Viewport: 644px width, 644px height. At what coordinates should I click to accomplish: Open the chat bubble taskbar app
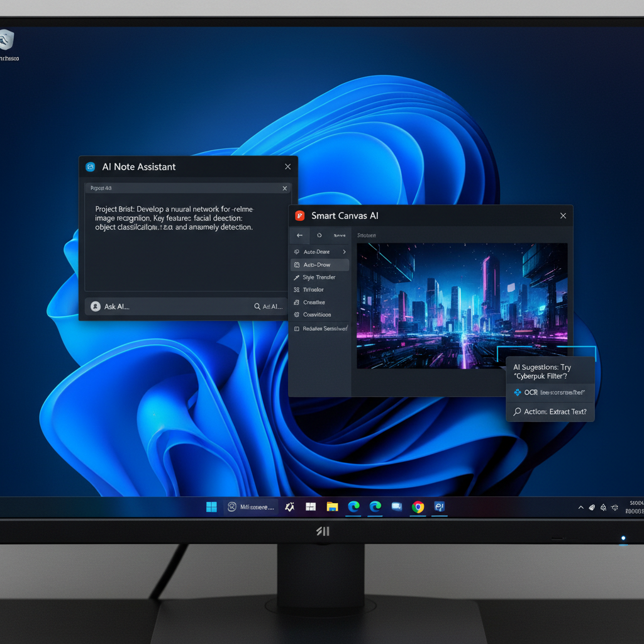click(x=397, y=507)
